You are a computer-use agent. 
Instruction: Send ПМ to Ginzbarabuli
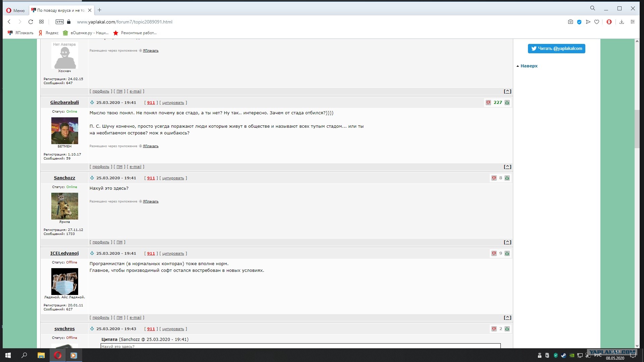[x=119, y=167]
